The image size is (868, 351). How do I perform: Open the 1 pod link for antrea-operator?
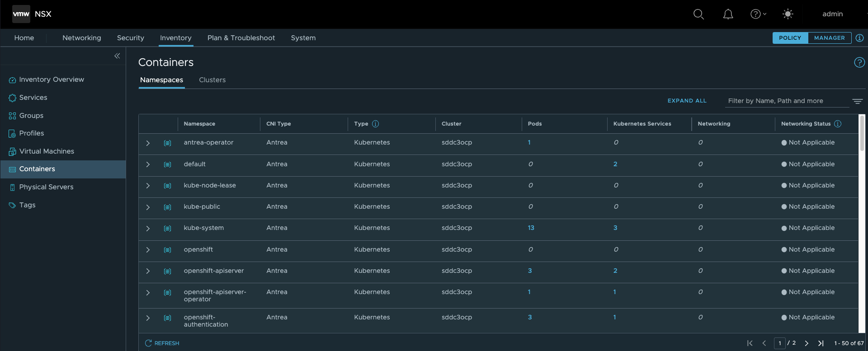pos(529,142)
